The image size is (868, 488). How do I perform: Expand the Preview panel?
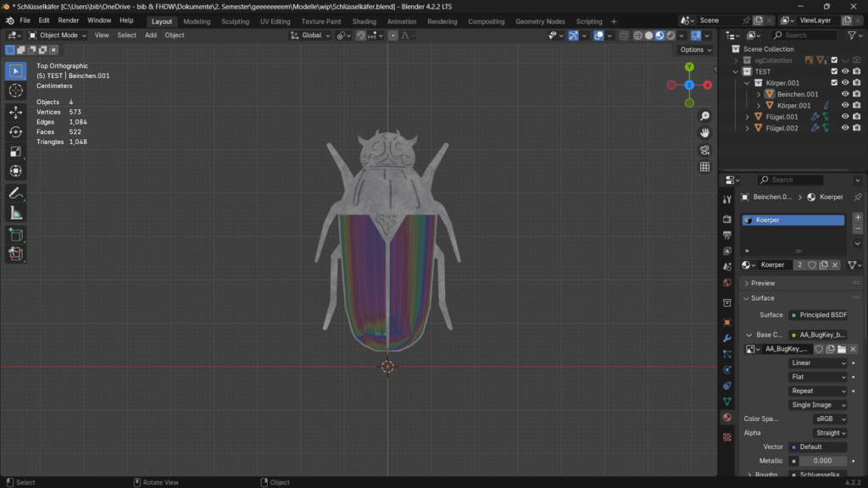coord(763,283)
